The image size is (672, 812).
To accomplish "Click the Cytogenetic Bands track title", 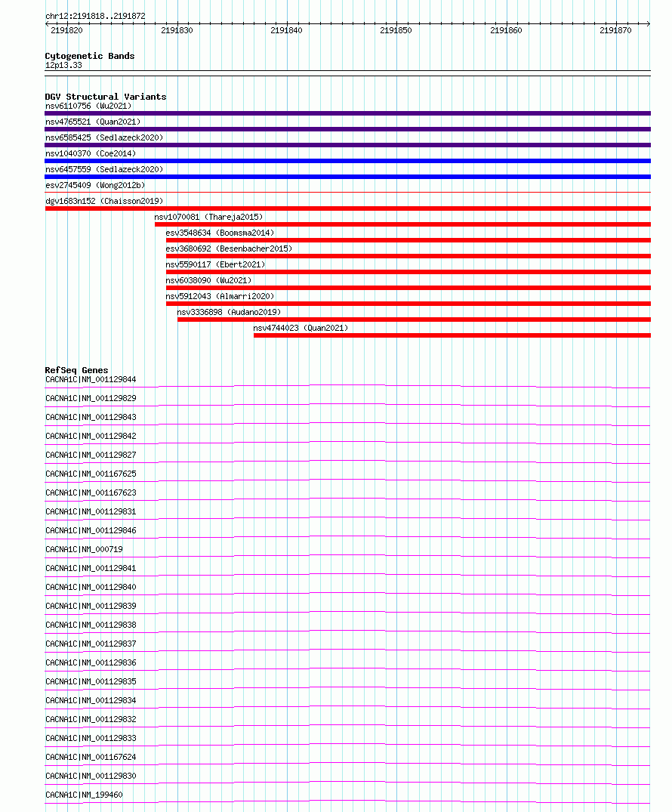I will [x=90, y=56].
